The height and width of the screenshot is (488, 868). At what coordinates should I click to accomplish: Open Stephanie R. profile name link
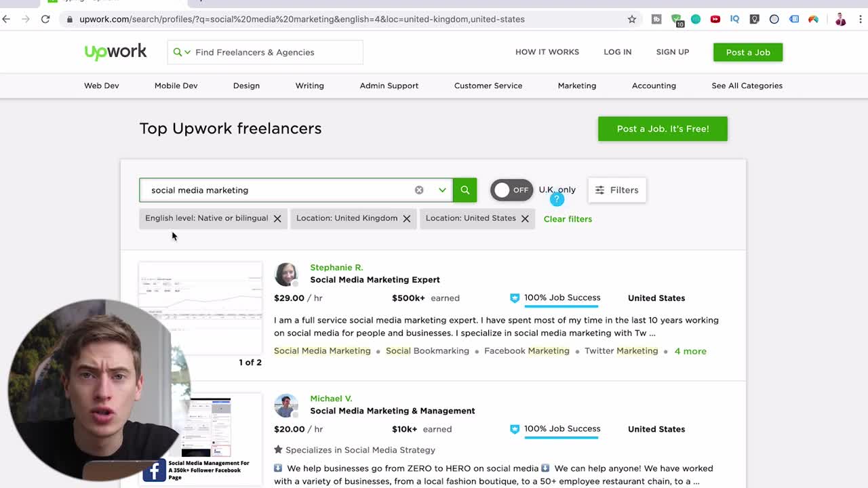tap(336, 267)
